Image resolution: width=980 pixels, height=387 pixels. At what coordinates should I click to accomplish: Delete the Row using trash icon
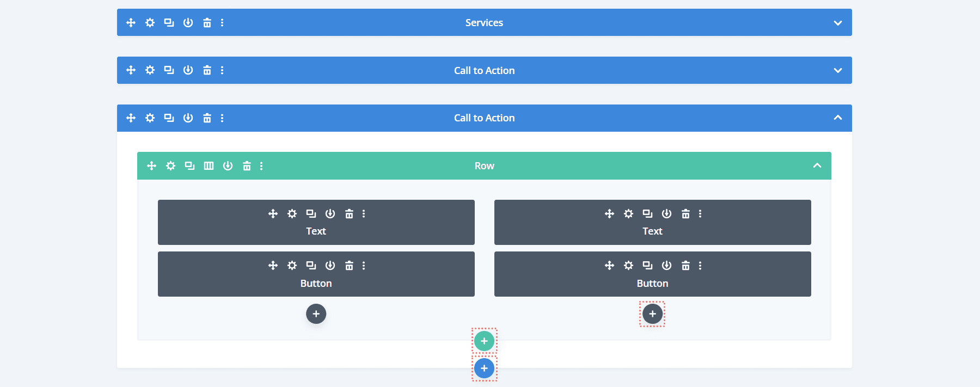(x=247, y=166)
